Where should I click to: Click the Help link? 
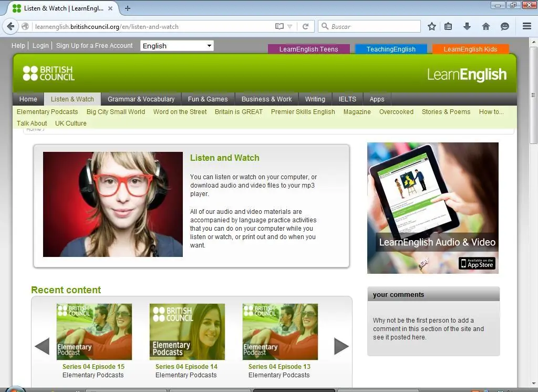(x=18, y=45)
